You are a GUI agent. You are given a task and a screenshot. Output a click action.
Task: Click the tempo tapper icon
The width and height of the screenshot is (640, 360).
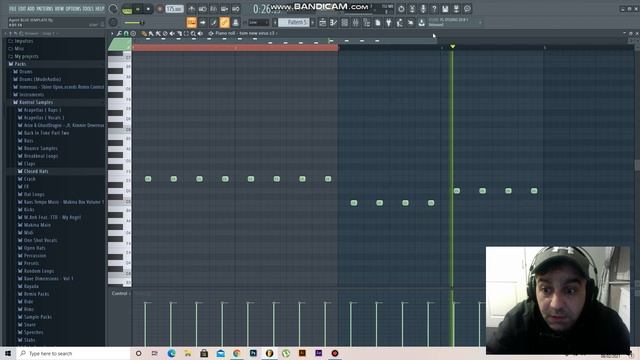(399, 23)
